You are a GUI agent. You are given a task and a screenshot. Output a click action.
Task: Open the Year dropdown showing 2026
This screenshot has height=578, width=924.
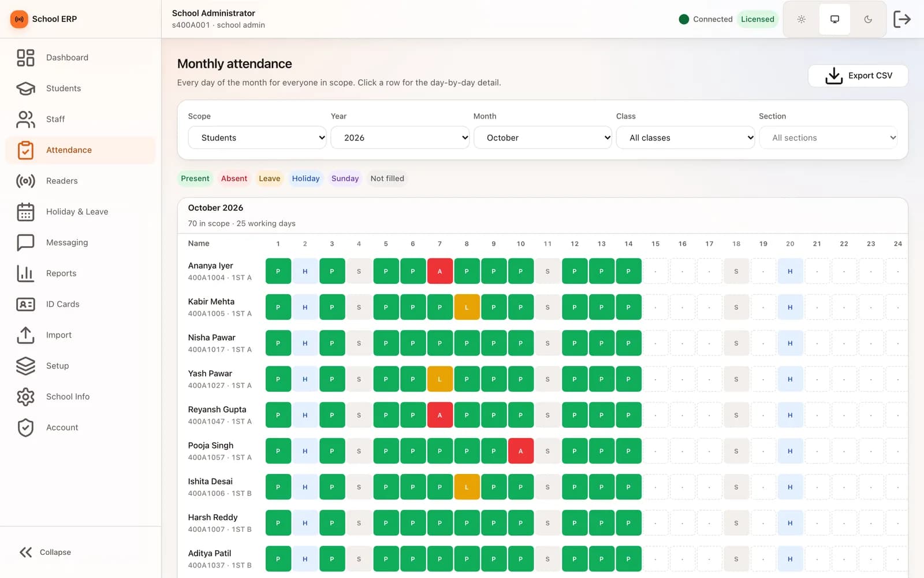400,138
